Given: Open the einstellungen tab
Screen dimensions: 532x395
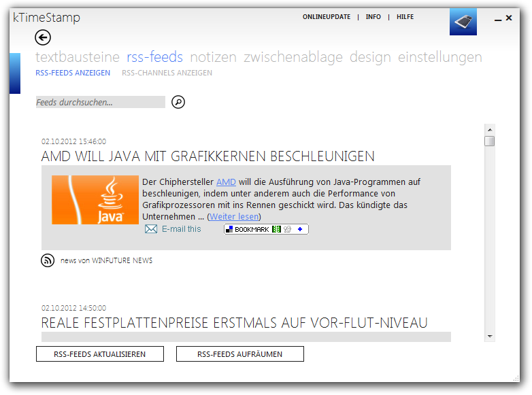Looking at the screenshot, I should 439,57.
